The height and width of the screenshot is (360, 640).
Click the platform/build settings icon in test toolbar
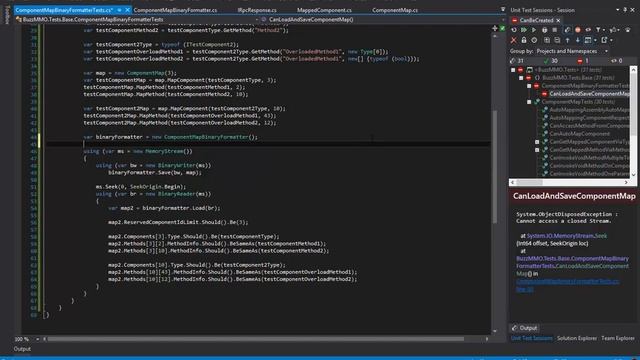(x=612, y=30)
